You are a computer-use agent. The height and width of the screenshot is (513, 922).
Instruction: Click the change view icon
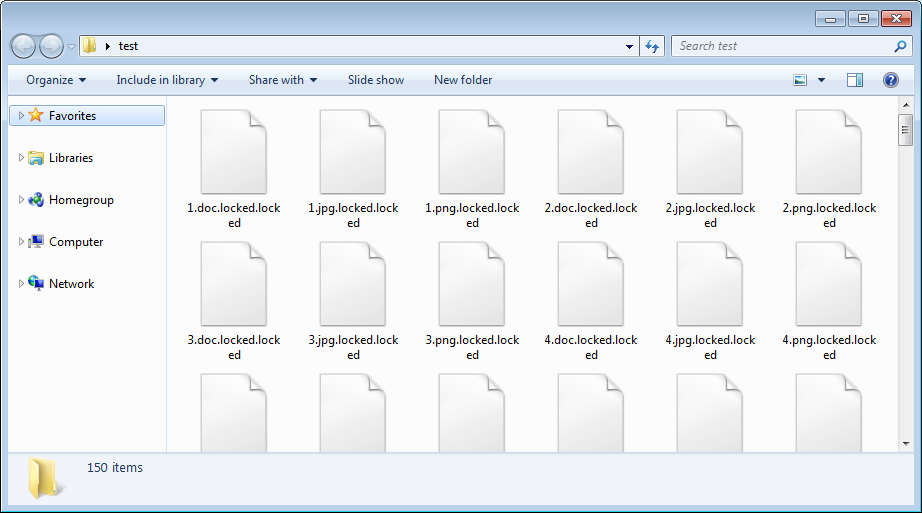(x=800, y=80)
